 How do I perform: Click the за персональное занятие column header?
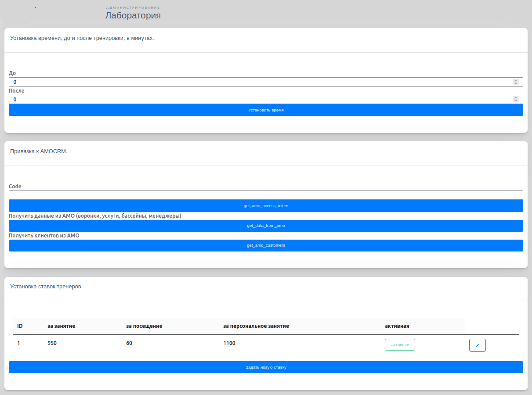coord(256,326)
